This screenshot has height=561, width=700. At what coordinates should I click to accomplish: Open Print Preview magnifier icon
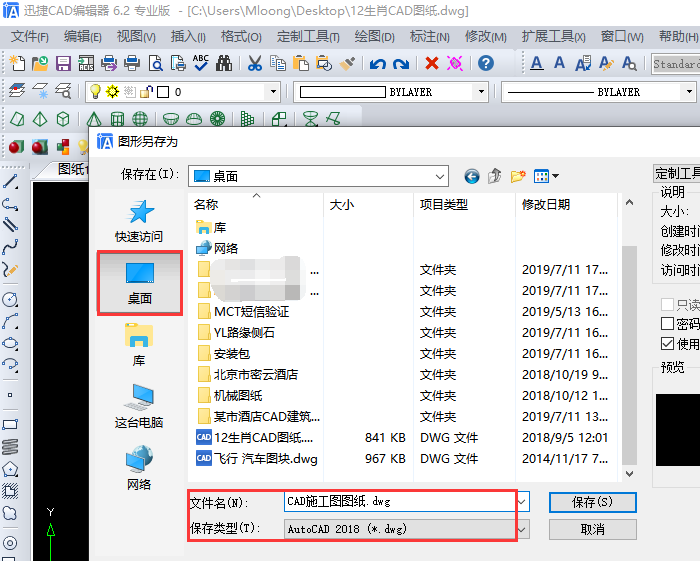pos(155,63)
